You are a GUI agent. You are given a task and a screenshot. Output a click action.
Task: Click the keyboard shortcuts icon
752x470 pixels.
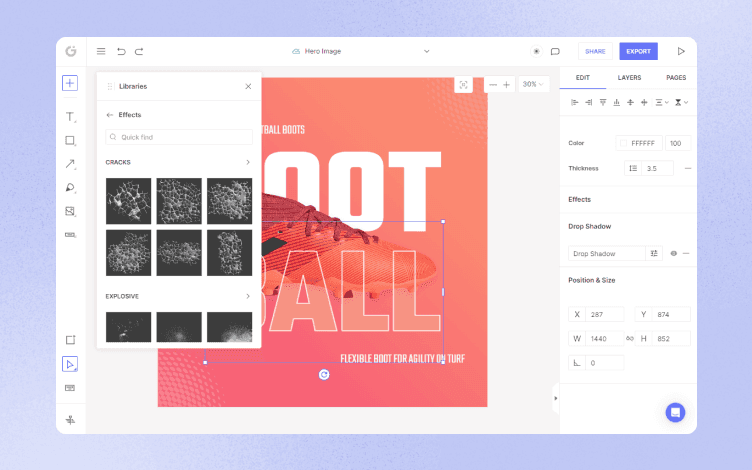pyautogui.click(x=70, y=388)
